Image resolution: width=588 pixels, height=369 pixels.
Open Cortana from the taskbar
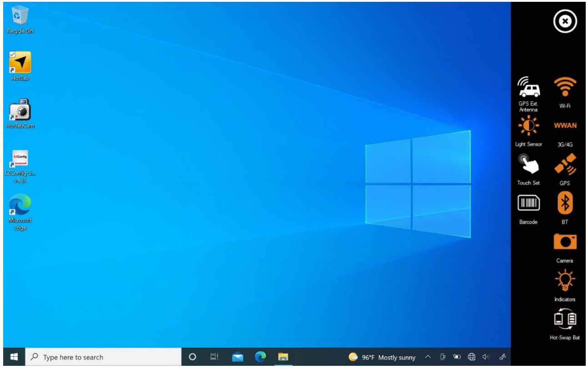click(192, 357)
